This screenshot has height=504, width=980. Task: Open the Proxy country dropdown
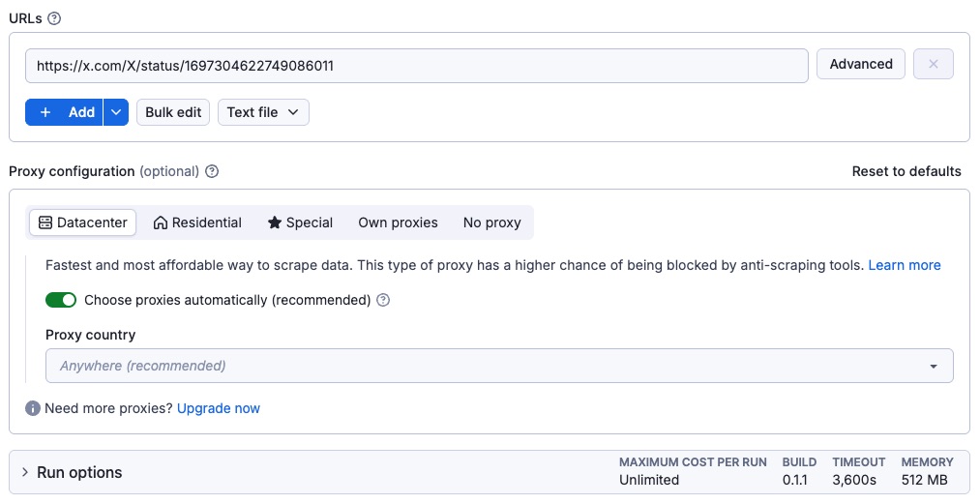[499, 366]
